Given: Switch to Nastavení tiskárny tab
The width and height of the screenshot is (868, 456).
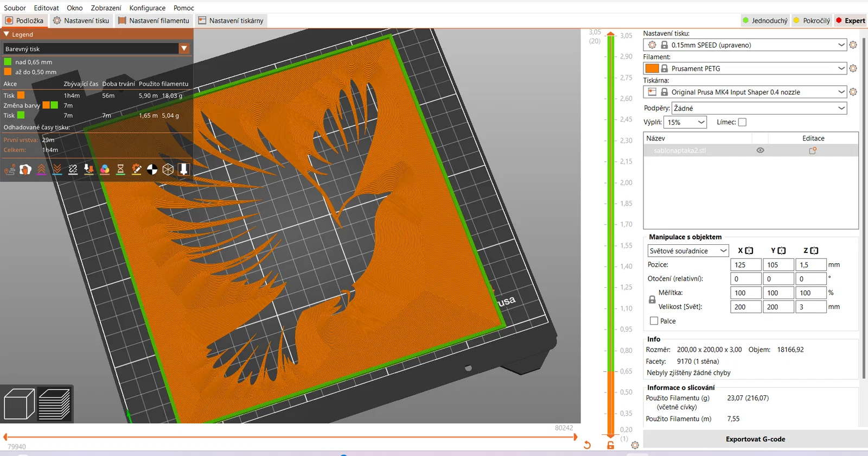Looking at the screenshot, I should pyautogui.click(x=231, y=21).
